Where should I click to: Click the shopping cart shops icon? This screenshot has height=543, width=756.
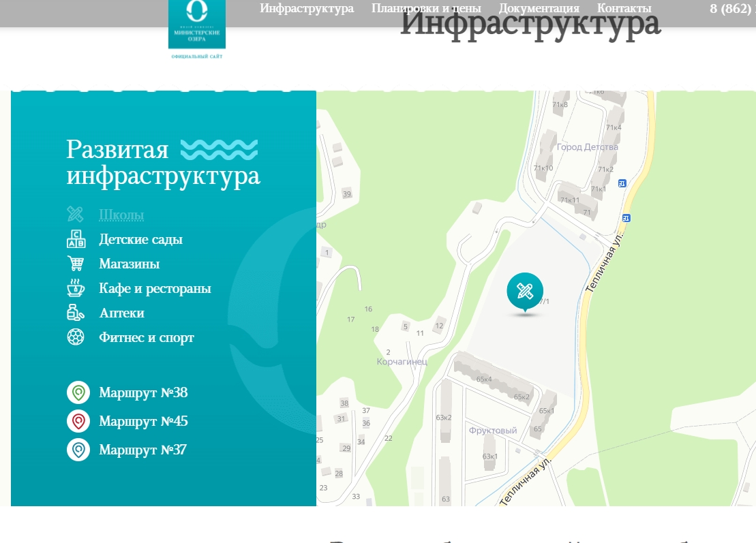point(76,264)
